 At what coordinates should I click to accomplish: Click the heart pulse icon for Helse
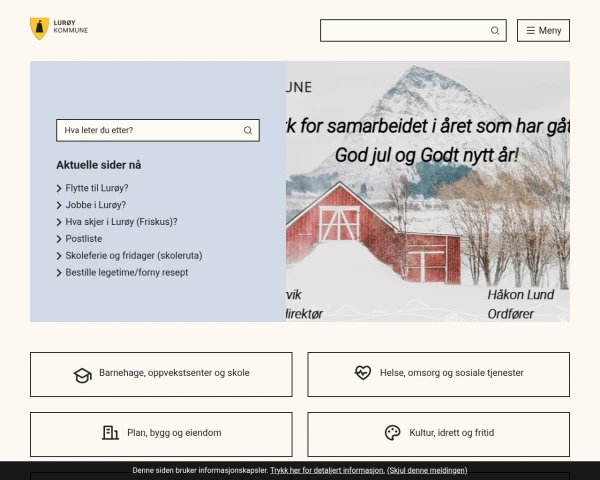(x=363, y=373)
